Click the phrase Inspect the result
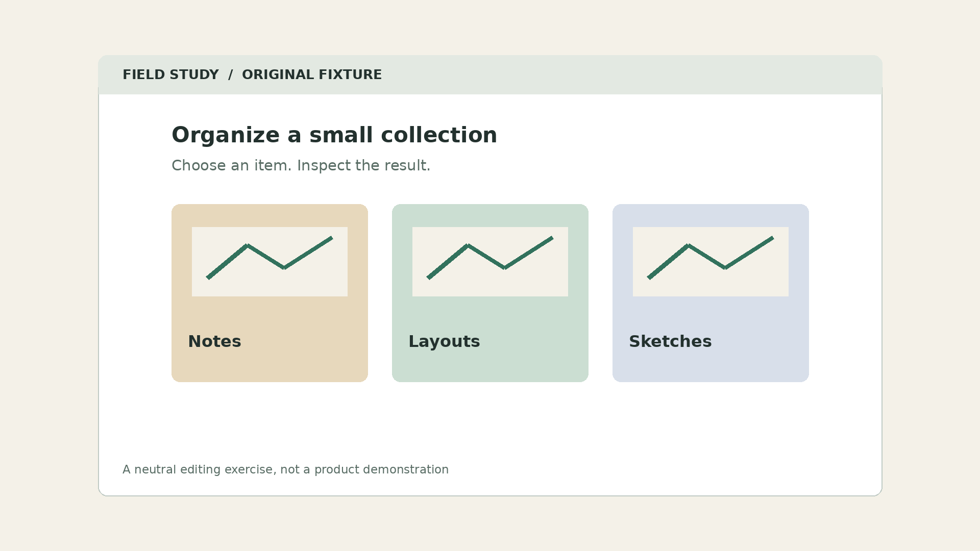The height and width of the screenshot is (551, 980). tap(363, 165)
